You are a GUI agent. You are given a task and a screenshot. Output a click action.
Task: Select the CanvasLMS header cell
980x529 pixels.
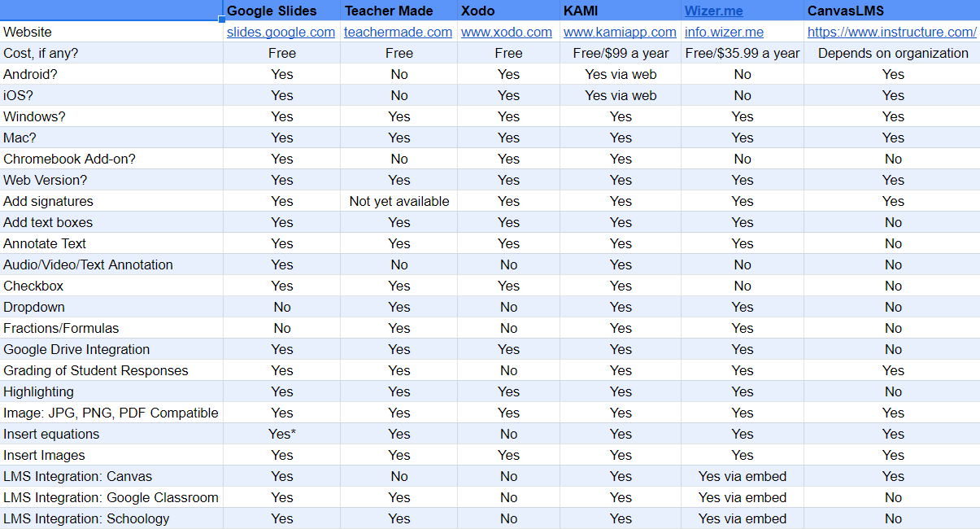(892, 11)
